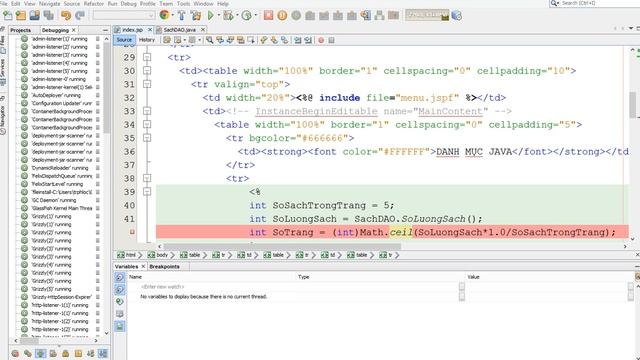Collapse the code fold at line 30
Screen dimensions: 640x360
(x=147, y=71)
